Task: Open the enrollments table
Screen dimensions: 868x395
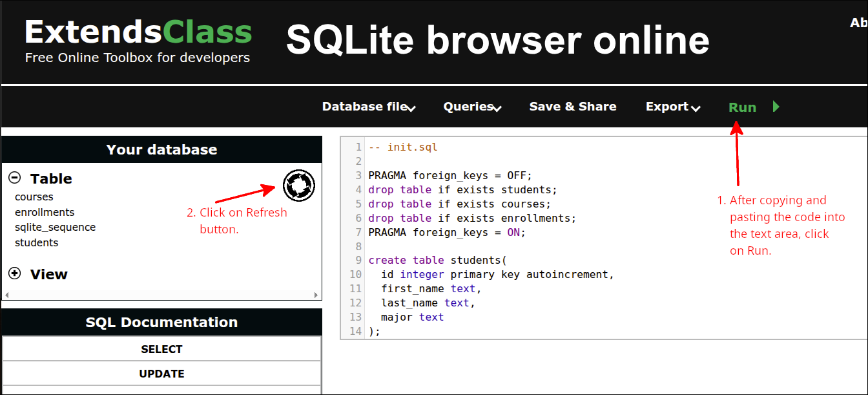Action: click(x=45, y=211)
